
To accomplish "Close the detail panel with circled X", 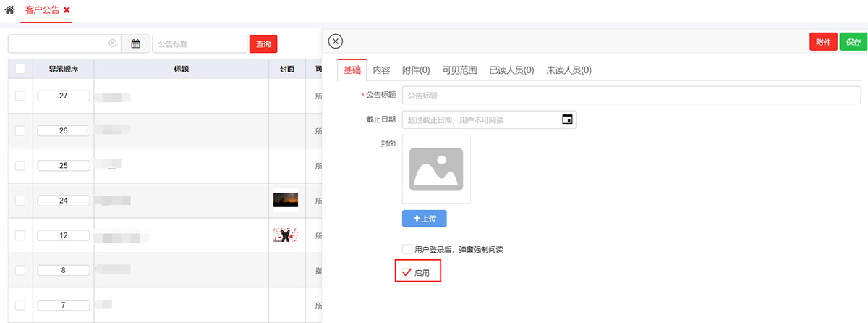I will point(336,41).
